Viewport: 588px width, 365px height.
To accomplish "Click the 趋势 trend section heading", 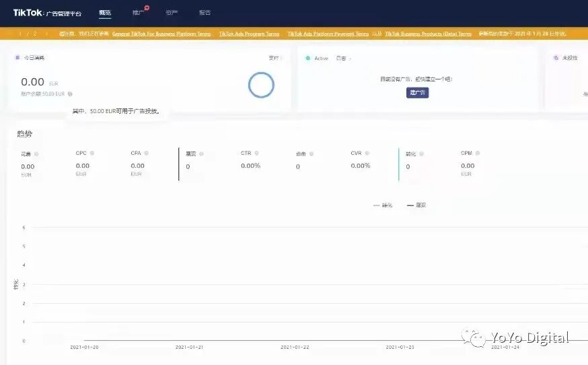I will pyautogui.click(x=24, y=134).
